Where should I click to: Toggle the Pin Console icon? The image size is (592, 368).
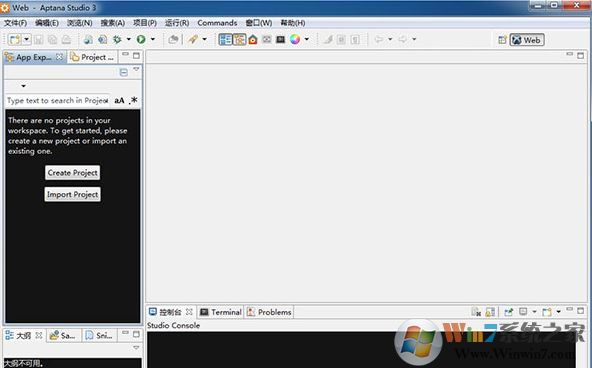click(509, 312)
